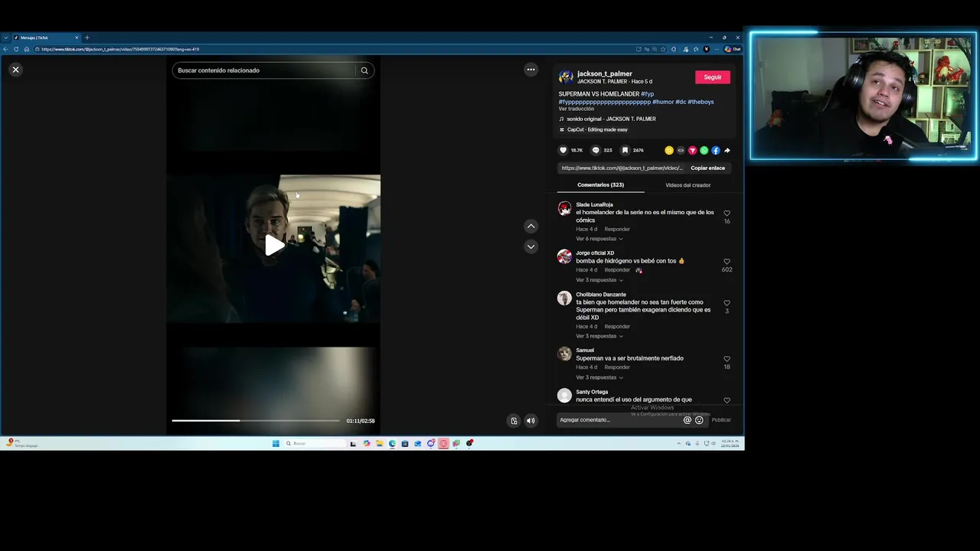The height and width of the screenshot is (551, 980).
Task: Open a new browser tab
Action: click(x=87, y=37)
